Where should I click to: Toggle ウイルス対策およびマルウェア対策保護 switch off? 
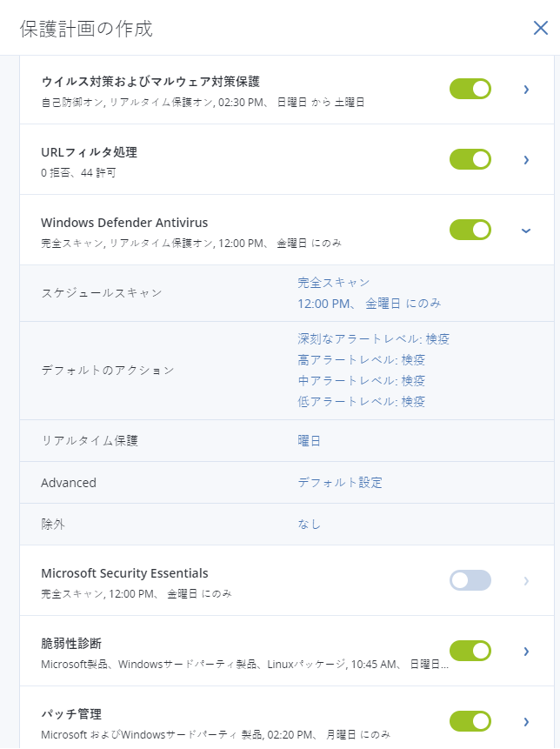470,89
